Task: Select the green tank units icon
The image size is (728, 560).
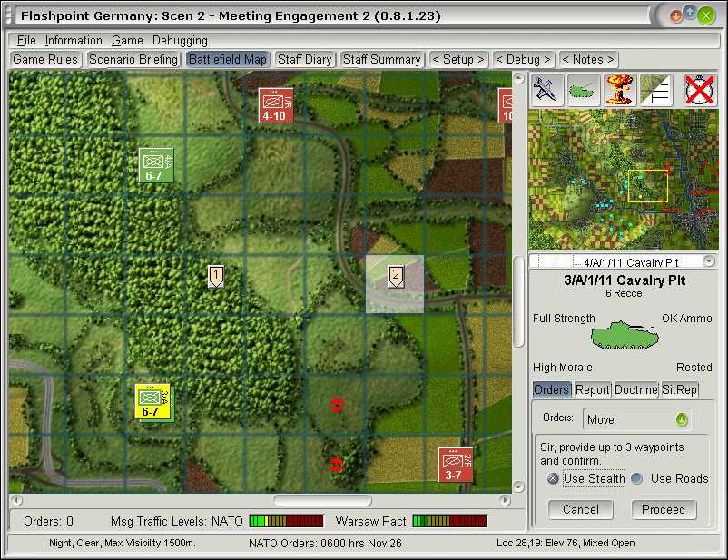Action: click(583, 89)
